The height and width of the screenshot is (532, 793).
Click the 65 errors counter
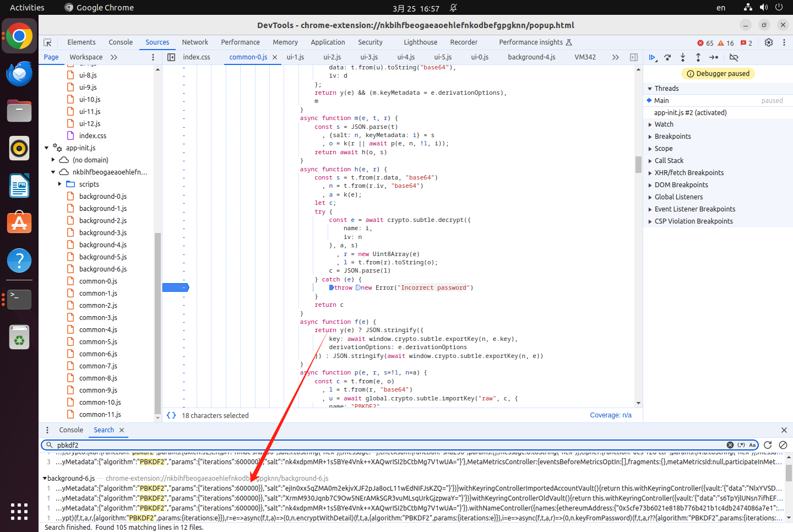705,43
